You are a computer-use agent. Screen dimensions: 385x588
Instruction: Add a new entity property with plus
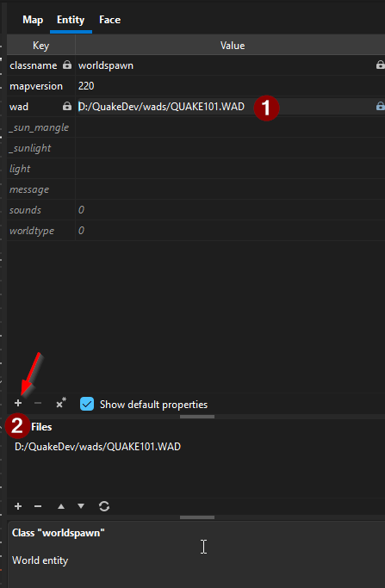point(18,403)
